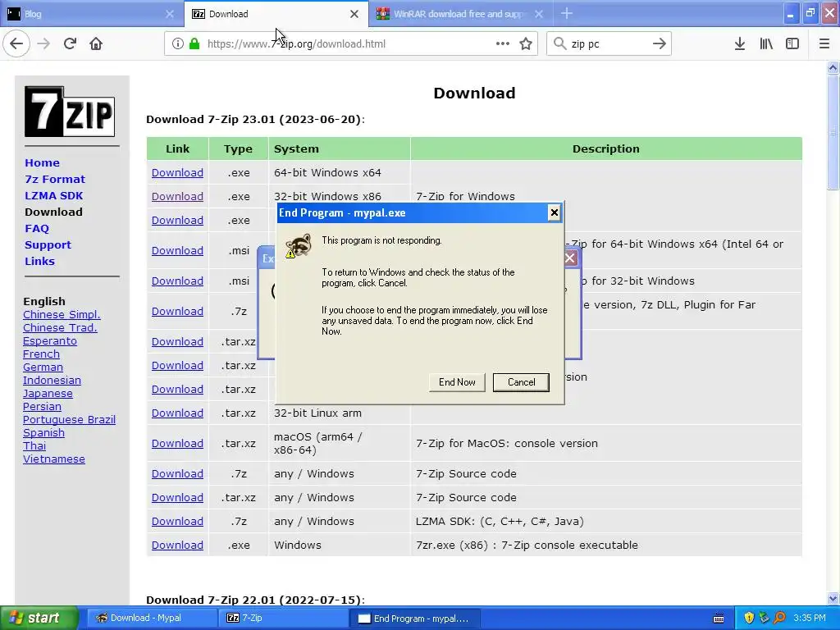Open the browser home page
Viewport: 840px width, 630px height.
coord(96,43)
